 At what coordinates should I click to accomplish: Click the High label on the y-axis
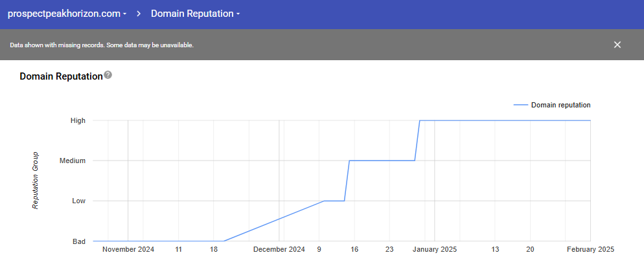point(78,120)
